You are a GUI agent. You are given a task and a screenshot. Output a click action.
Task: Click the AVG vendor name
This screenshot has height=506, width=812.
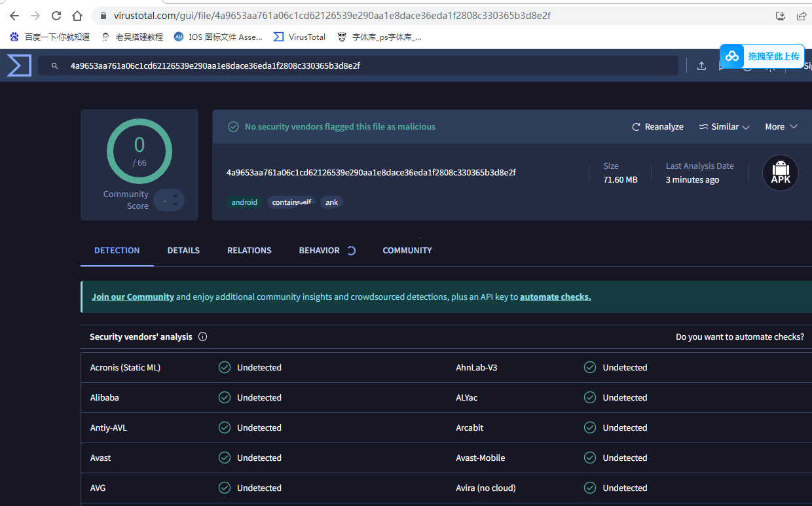98,488
